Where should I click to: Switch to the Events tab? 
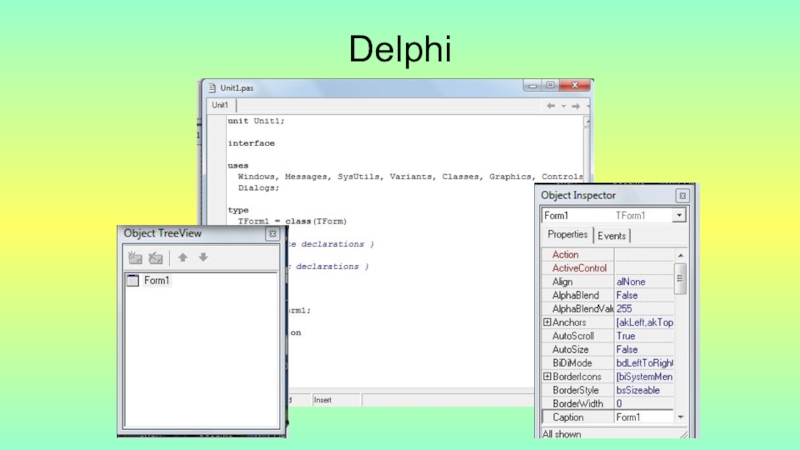611,236
